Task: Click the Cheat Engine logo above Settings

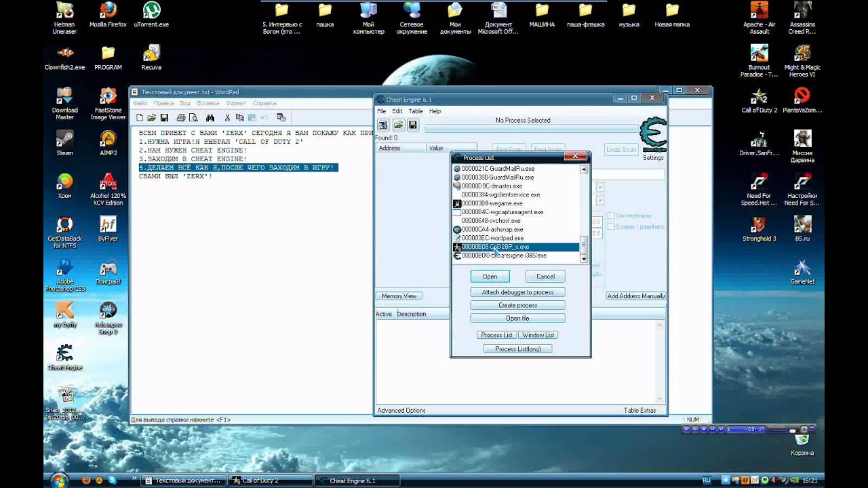Action: click(654, 135)
